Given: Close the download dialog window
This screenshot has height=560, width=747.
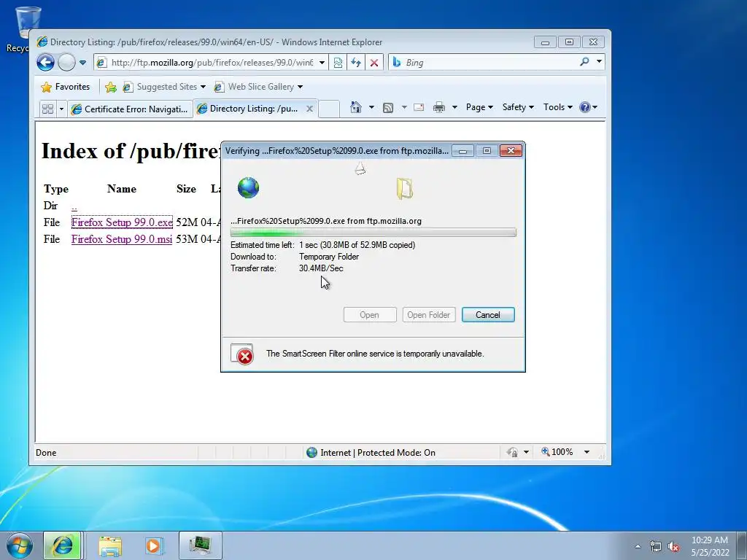Looking at the screenshot, I should point(511,151).
